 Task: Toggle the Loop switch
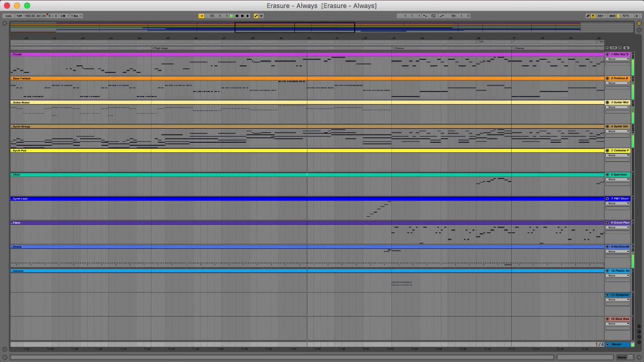433,16
